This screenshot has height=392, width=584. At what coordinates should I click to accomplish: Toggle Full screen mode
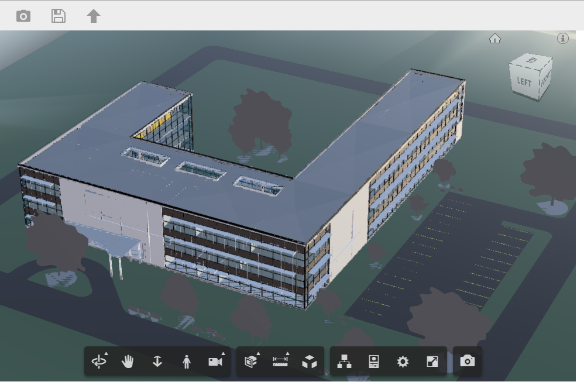[432, 362]
